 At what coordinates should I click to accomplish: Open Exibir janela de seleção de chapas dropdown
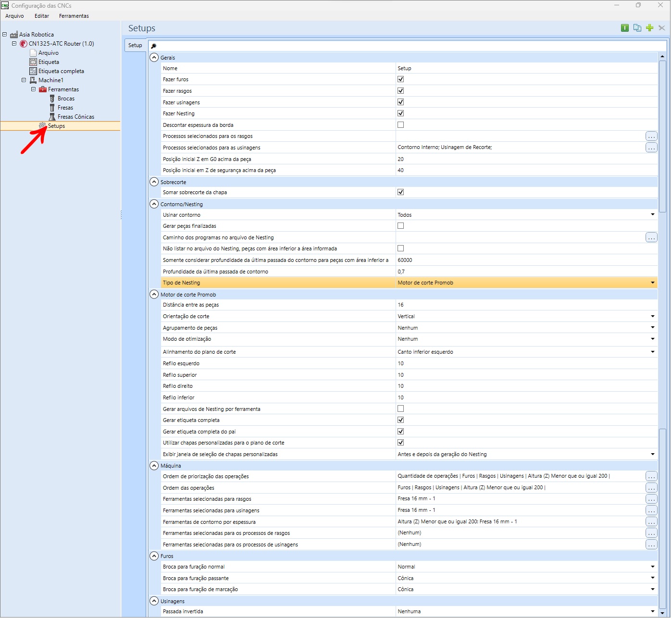[x=654, y=455]
